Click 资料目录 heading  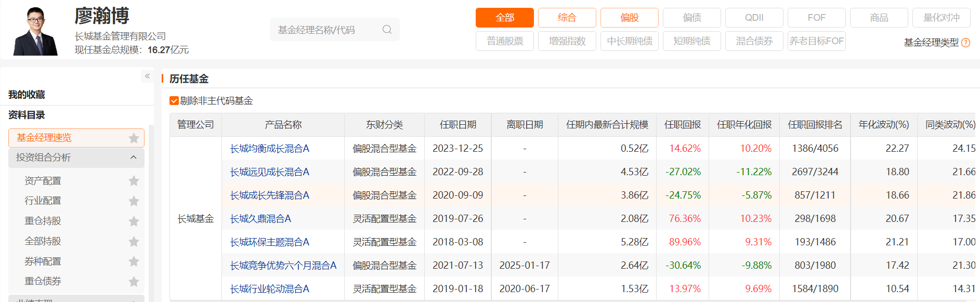click(27, 115)
